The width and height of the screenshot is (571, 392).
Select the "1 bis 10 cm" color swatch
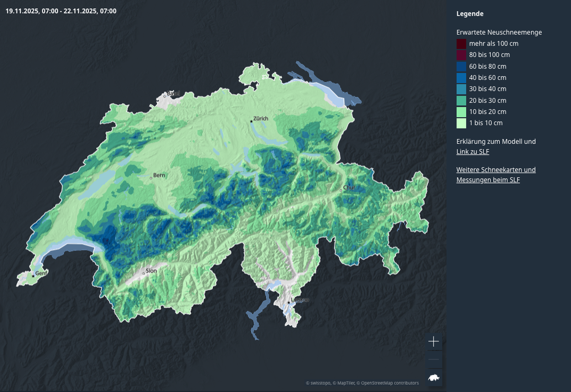(461, 123)
